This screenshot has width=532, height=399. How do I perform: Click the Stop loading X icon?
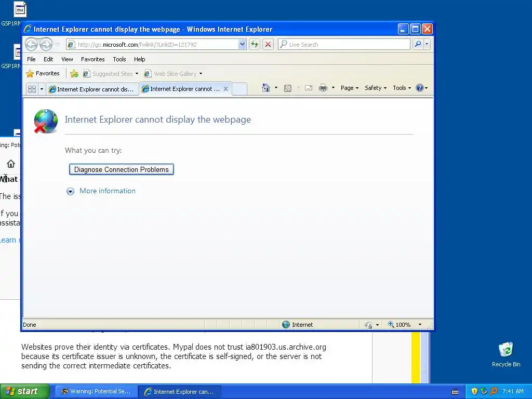coord(268,45)
